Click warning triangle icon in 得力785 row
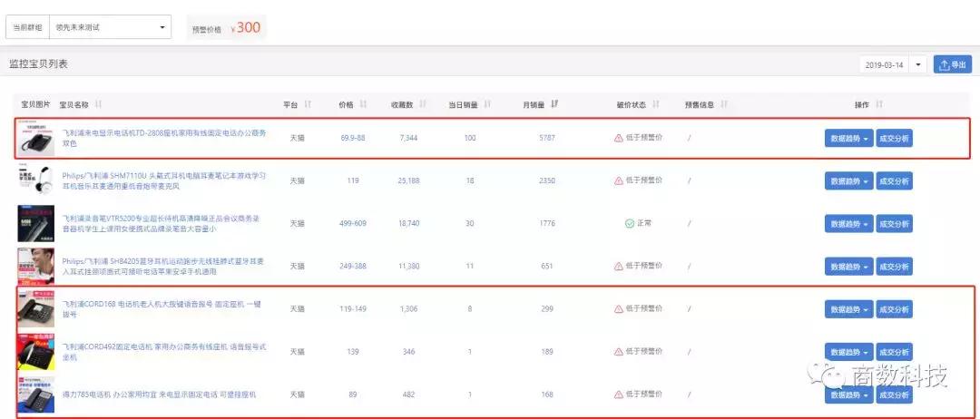This screenshot has width=980, height=419. coord(619,395)
